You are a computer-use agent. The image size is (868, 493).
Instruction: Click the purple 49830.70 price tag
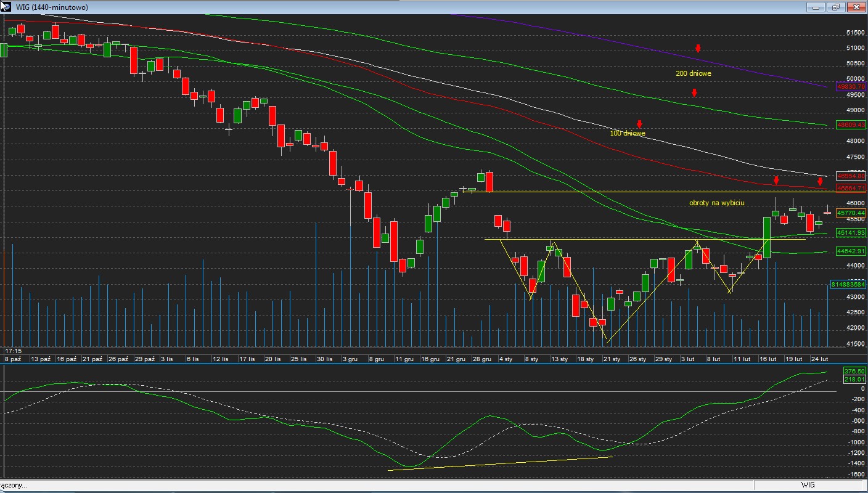[x=851, y=87]
